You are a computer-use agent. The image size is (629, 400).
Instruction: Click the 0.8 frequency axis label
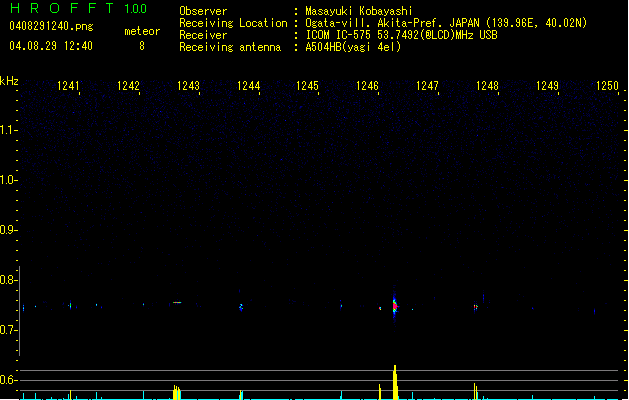tap(8, 280)
